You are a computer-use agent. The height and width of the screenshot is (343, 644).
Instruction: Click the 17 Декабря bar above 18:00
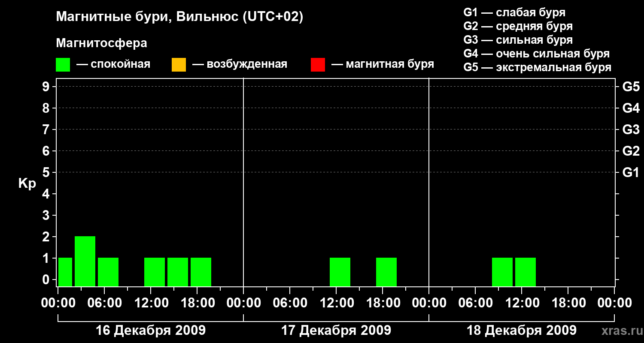pyautogui.click(x=386, y=272)
